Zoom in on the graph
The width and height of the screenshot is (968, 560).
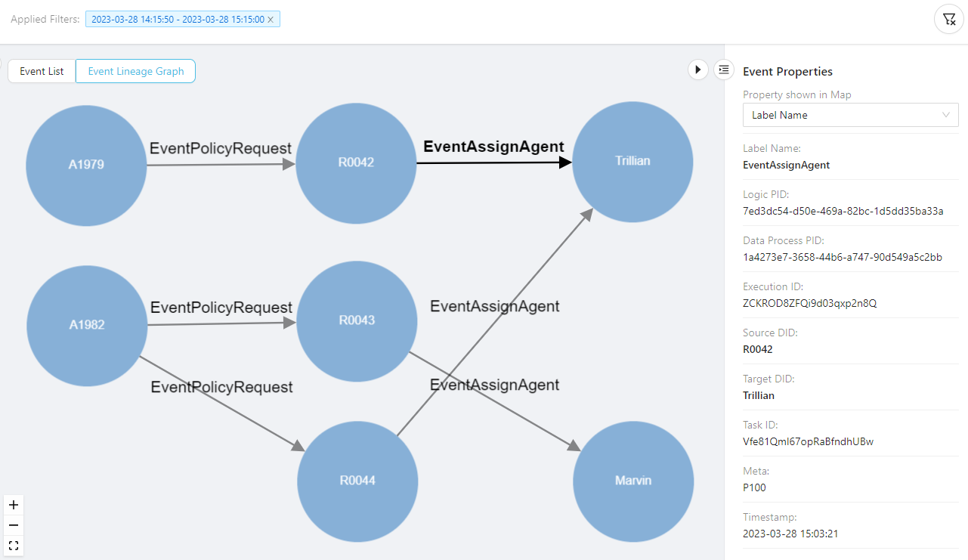(x=14, y=505)
